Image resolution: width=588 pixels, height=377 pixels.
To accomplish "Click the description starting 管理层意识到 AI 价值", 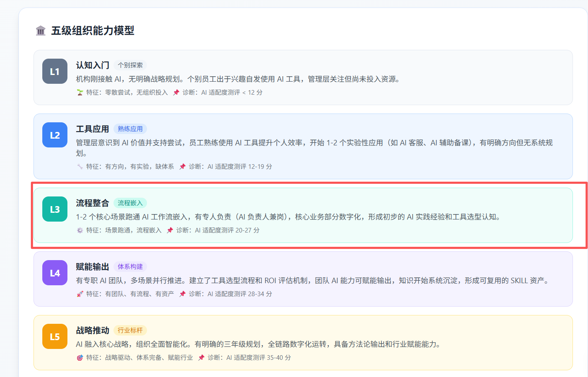I will point(315,148).
